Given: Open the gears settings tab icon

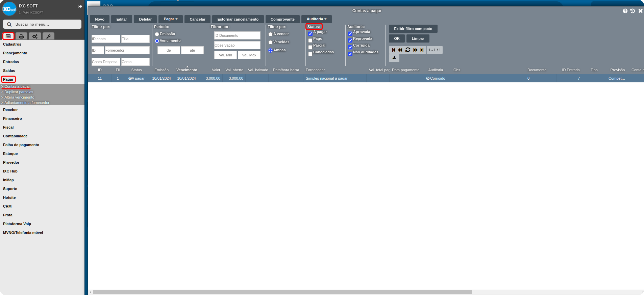Looking at the screenshot, I should pos(35,36).
